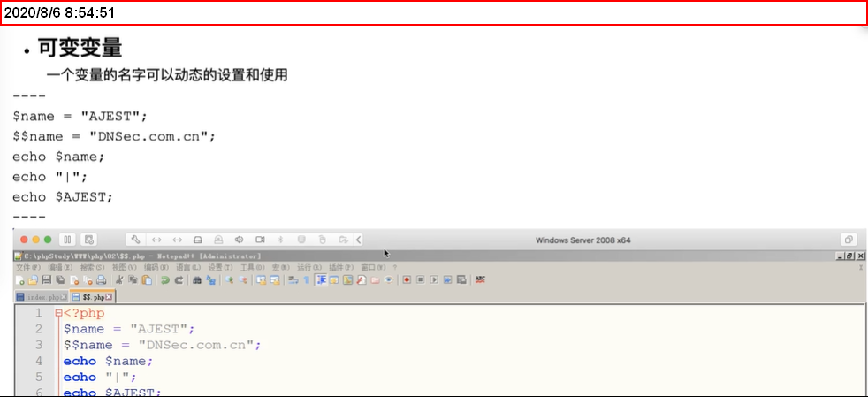Image resolution: width=868 pixels, height=397 pixels.
Task: Close the index.php tab with its X
Action: click(64, 297)
